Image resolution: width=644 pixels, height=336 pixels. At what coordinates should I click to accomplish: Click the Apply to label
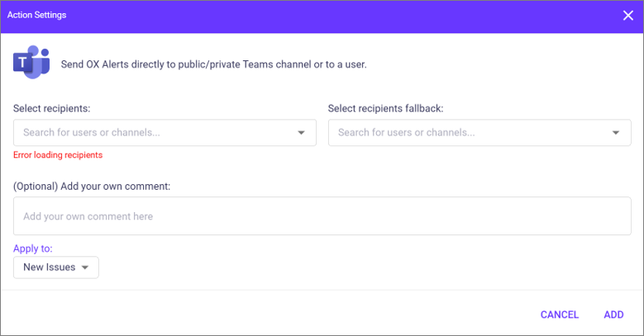click(33, 248)
